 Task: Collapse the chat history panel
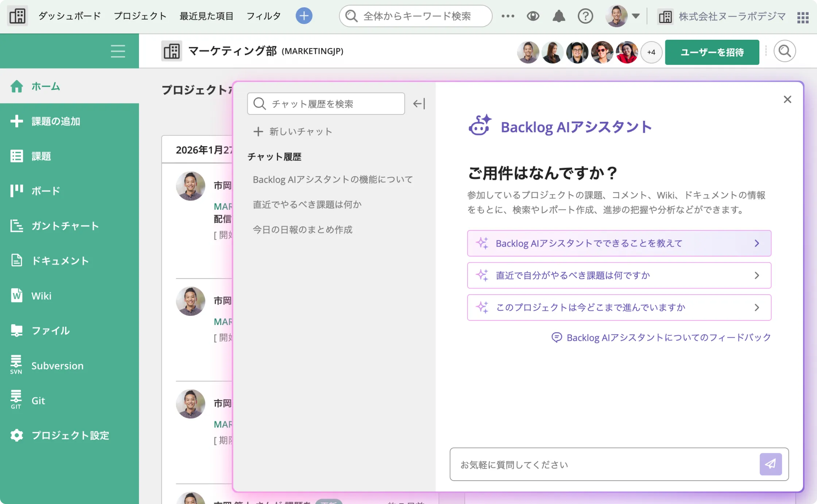(419, 104)
